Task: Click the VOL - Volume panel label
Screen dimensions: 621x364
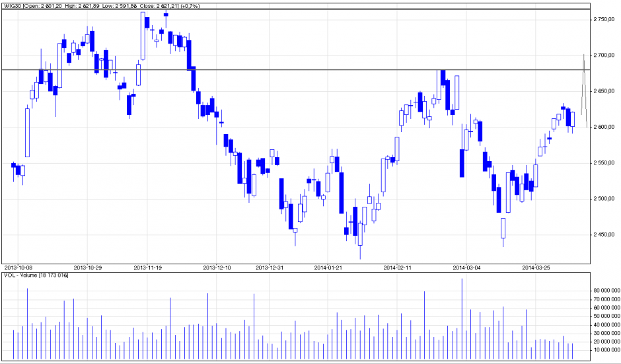Action: [36, 274]
